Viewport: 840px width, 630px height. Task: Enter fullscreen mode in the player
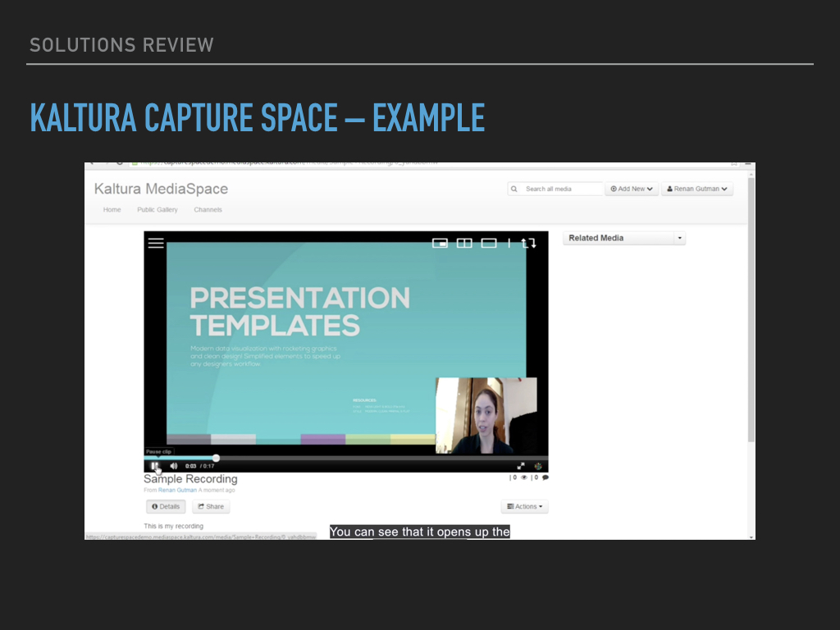pyautogui.click(x=521, y=466)
